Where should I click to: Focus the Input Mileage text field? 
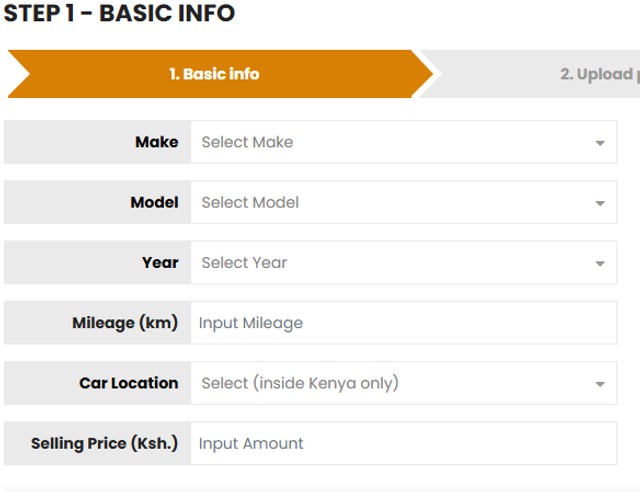click(403, 323)
